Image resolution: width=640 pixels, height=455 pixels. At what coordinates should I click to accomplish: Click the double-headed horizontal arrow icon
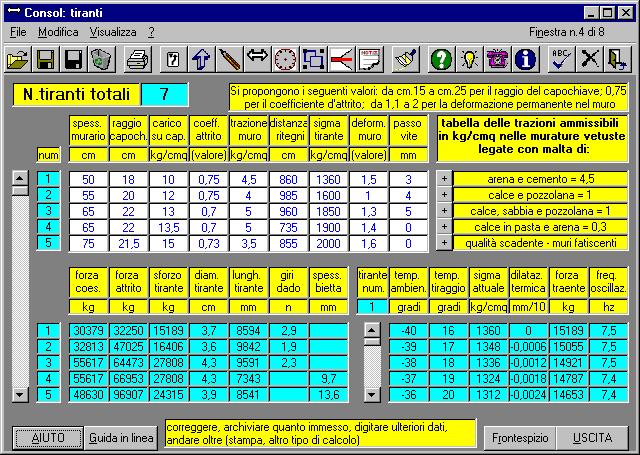pyautogui.click(x=257, y=60)
